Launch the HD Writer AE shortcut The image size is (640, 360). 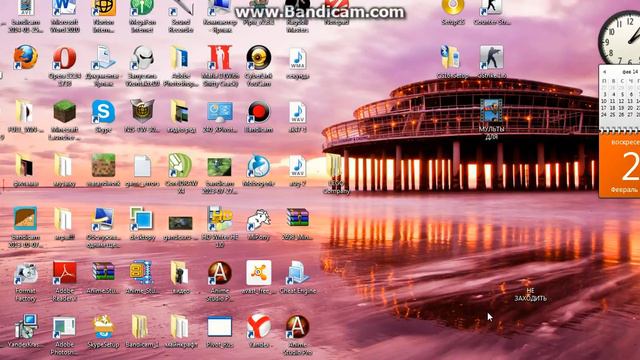click(220, 219)
